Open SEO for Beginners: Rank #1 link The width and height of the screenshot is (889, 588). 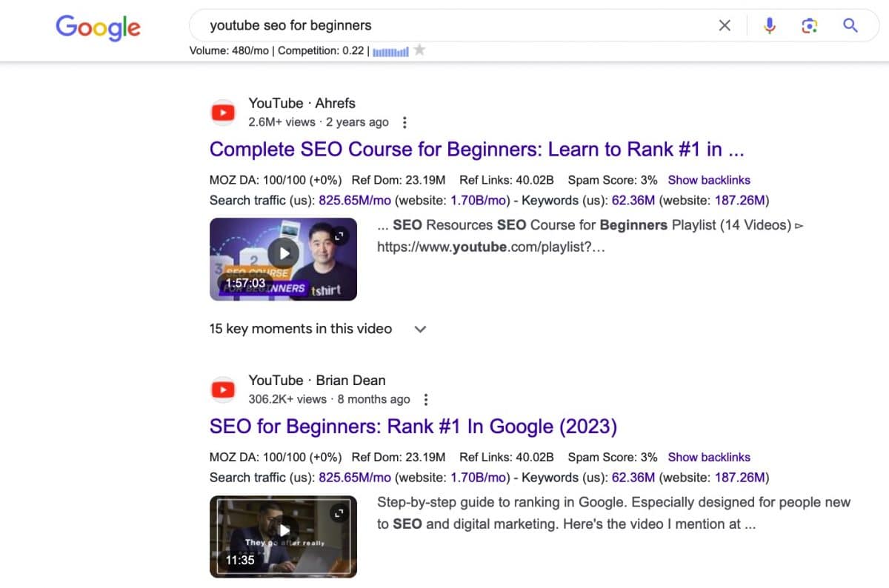coord(413,426)
